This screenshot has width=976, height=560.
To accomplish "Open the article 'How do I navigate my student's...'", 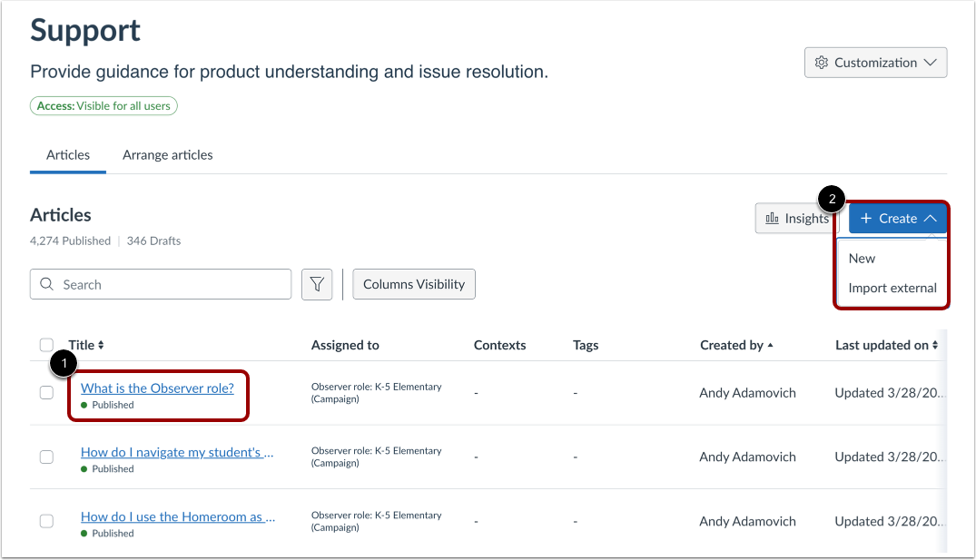I will [176, 451].
